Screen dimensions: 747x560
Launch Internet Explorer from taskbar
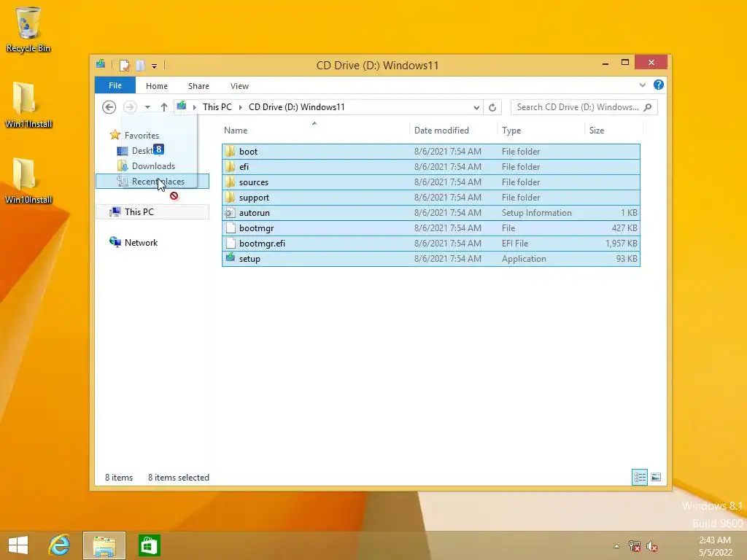click(60, 545)
